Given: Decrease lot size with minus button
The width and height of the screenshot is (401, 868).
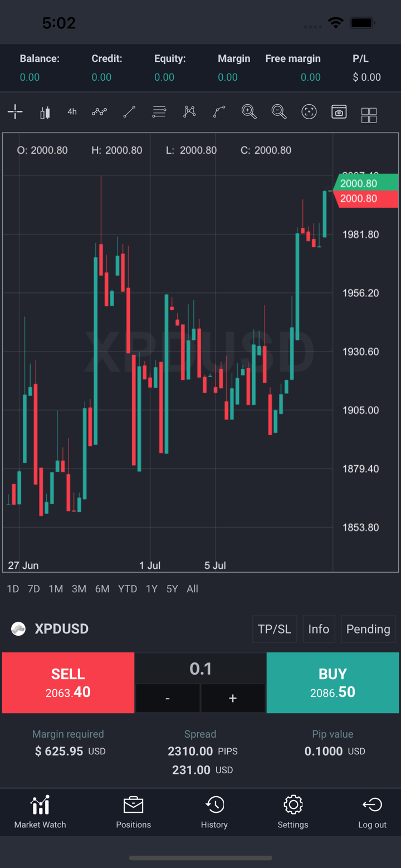Looking at the screenshot, I should pos(168,698).
